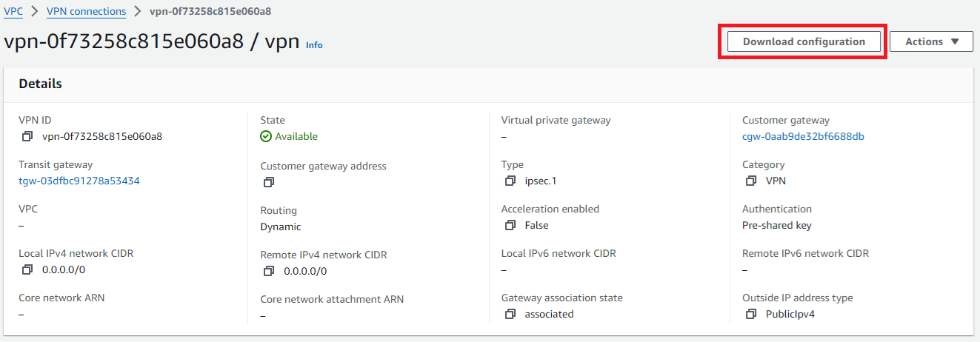The image size is (980, 342).
Task: Click the Details section header
Action: pos(41,84)
